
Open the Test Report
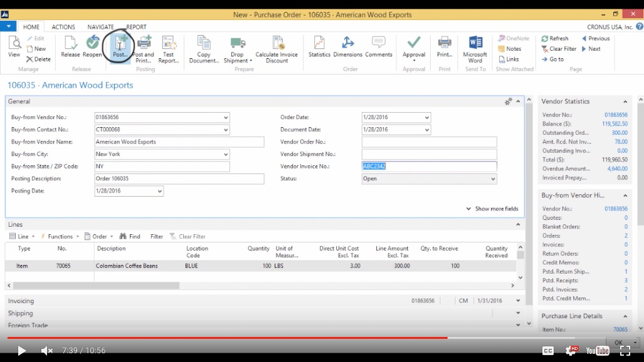(169, 49)
